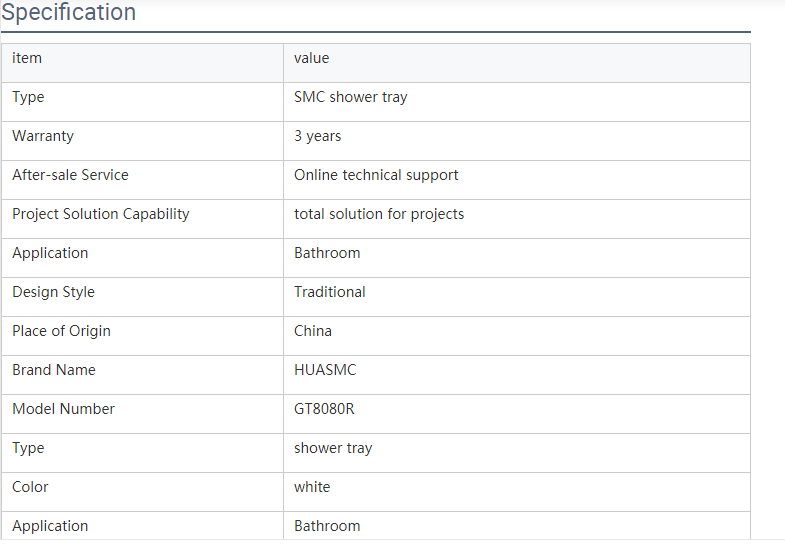Select the 'SMC shower tray' value cell
785x545 pixels.
tap(517, 102)
